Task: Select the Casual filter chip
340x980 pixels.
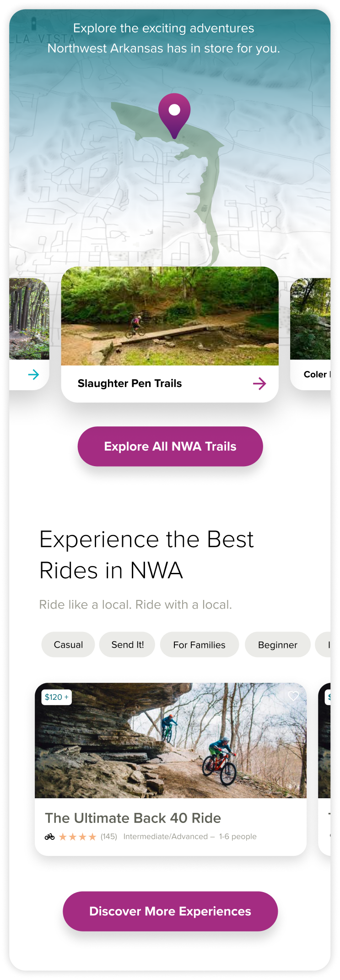Action: coord(68,645)
